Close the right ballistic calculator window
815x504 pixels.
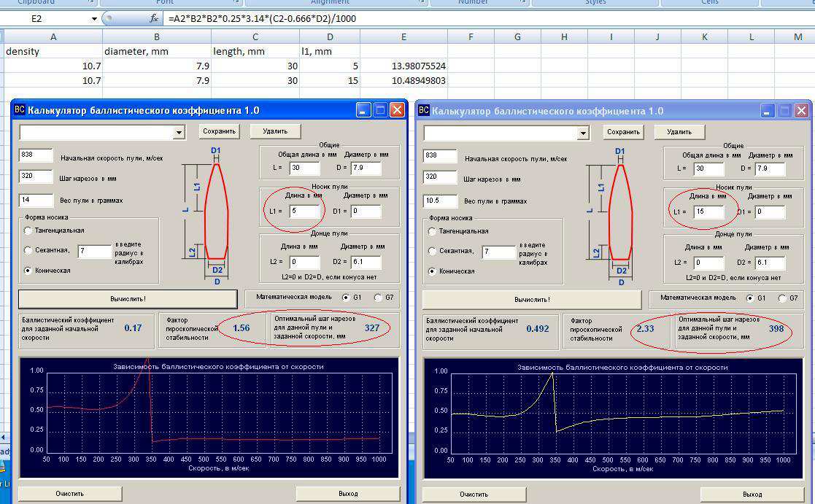click(x=801, y=111)
